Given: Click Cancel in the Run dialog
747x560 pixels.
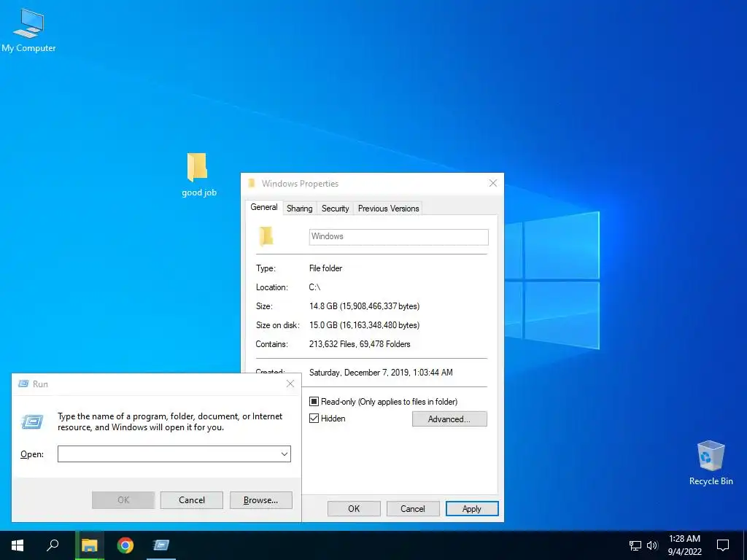Looking at the screenshot, I should pyautogui.click(x=192, y=500).
